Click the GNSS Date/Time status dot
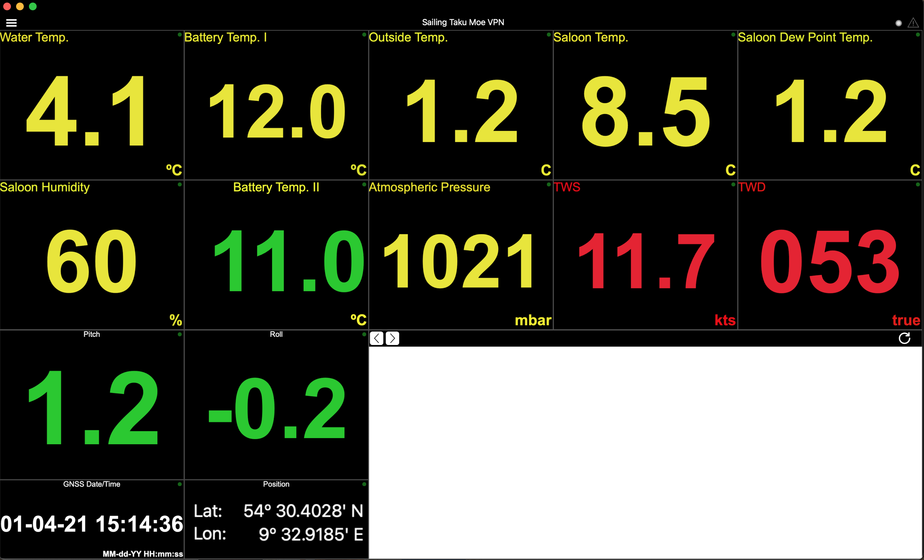This screenshot has height=560, width=924. [180, 484]
